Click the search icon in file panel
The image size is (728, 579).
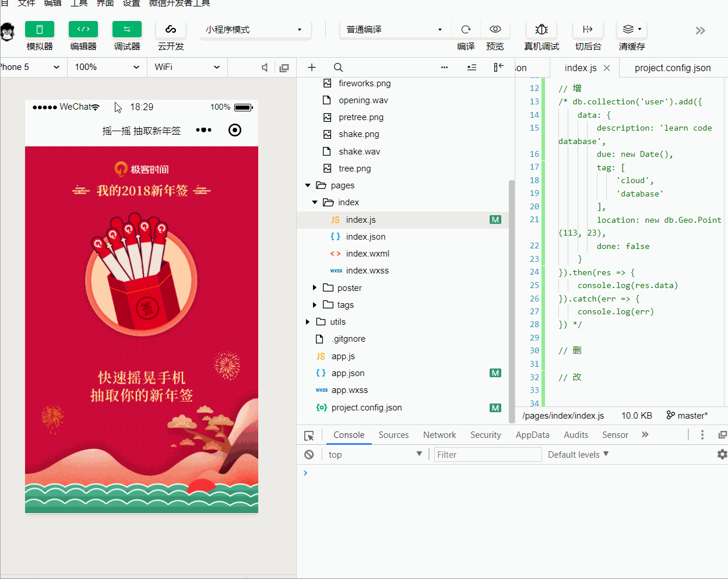[338, 68]
